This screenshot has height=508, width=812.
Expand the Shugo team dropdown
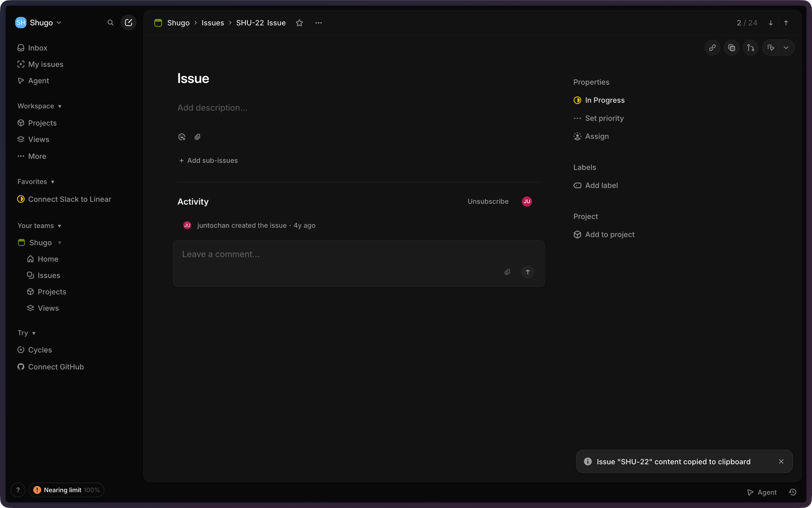60,243
